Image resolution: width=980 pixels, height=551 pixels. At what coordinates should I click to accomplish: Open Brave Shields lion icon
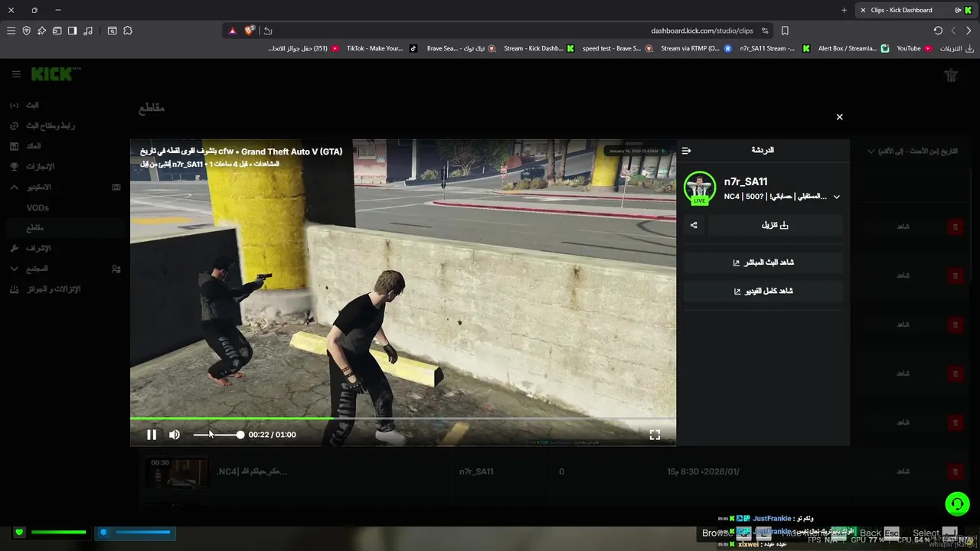[250, 31]
